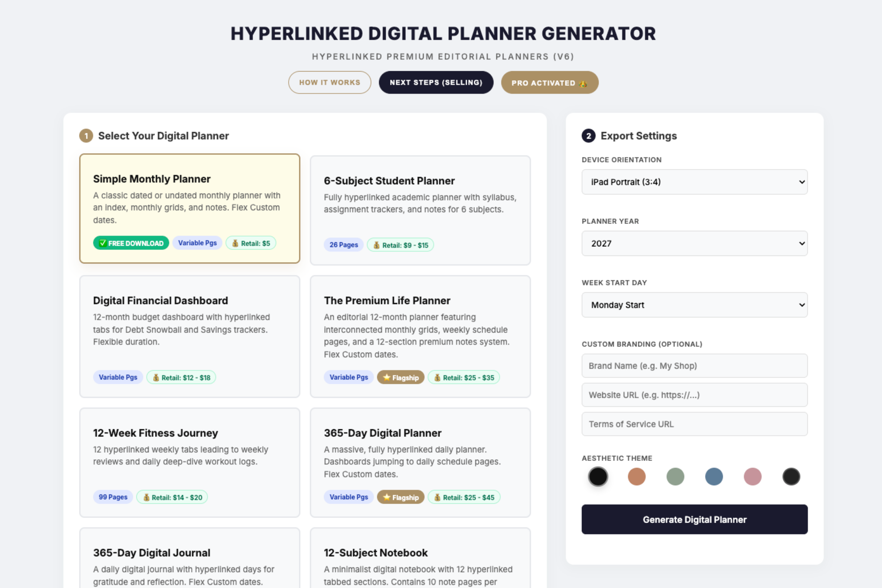Pick the 12-Subject Notebook card
882x588 pixels.
pyautogui.click(x=420, y=558)
